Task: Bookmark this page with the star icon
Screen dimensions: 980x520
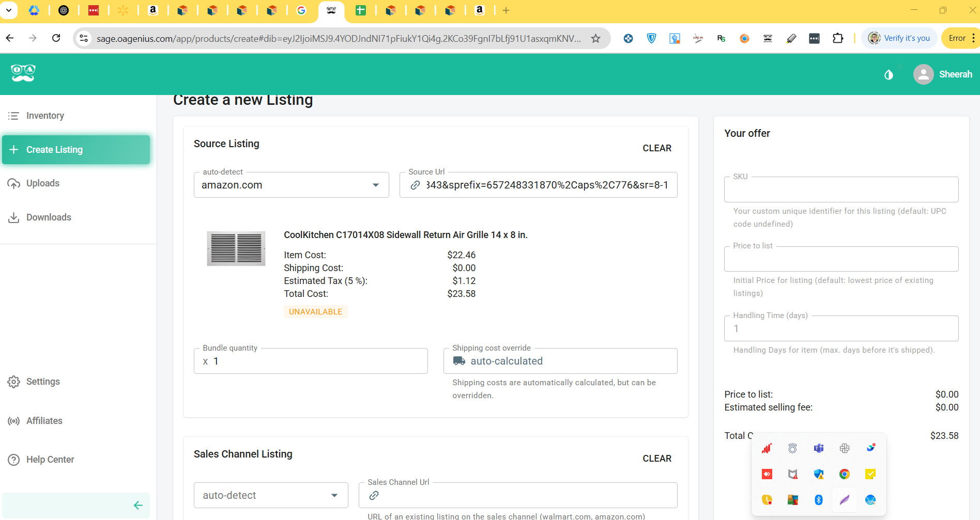Action: [x=595, y=38]
